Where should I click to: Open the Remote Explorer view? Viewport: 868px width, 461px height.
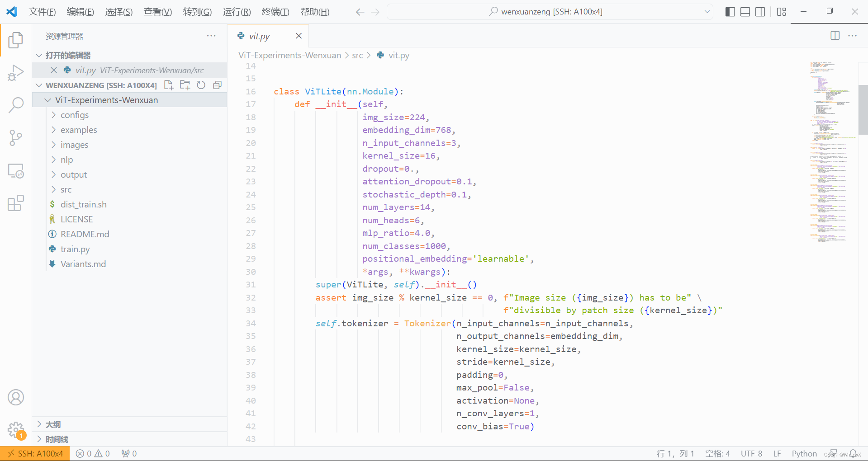click(16, 171)
